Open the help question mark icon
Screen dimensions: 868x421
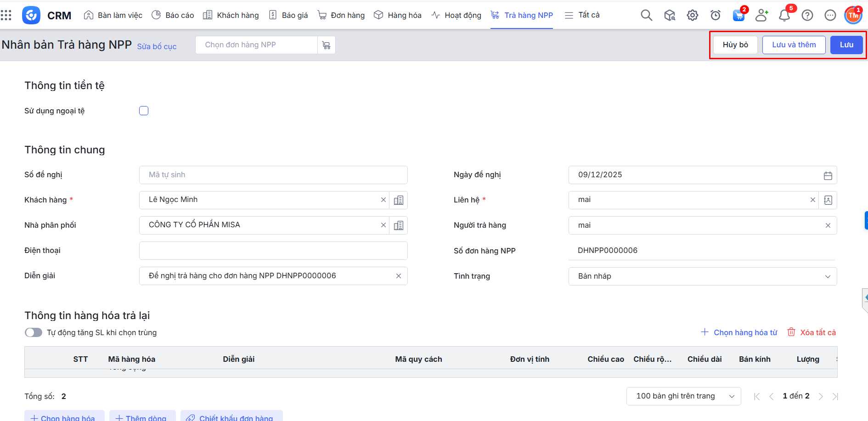click(x=807, y=16)
